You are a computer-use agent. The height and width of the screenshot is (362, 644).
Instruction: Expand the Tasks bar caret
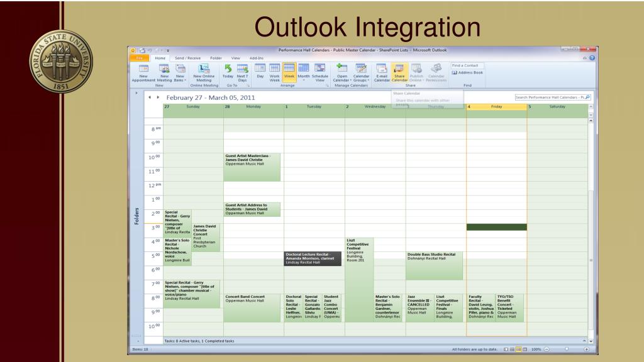pos(584,341)
